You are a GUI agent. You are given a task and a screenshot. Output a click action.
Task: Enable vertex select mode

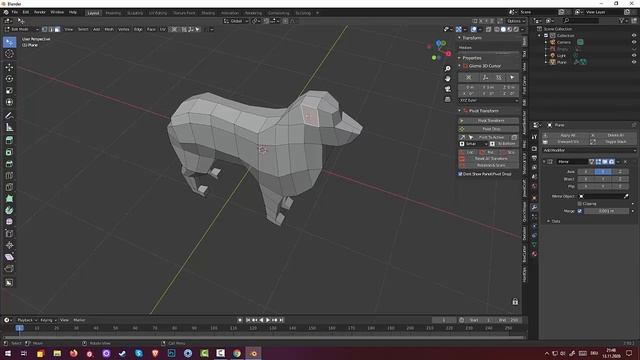tap(44, 29)
